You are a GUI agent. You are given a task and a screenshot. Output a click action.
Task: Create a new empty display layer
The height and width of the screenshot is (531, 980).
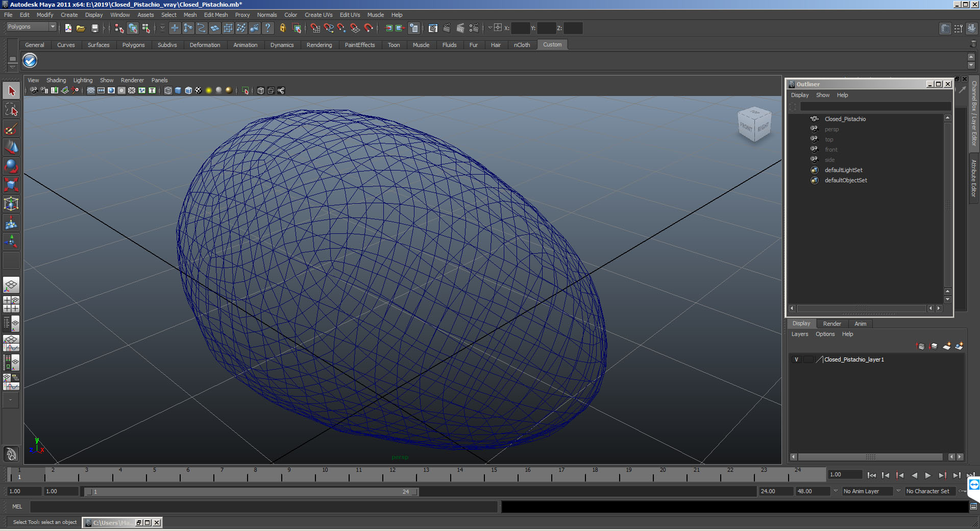[x=947, y=346]
